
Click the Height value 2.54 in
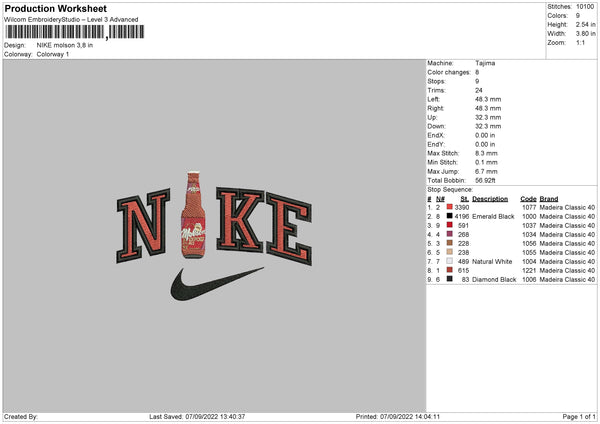point(585,24)
